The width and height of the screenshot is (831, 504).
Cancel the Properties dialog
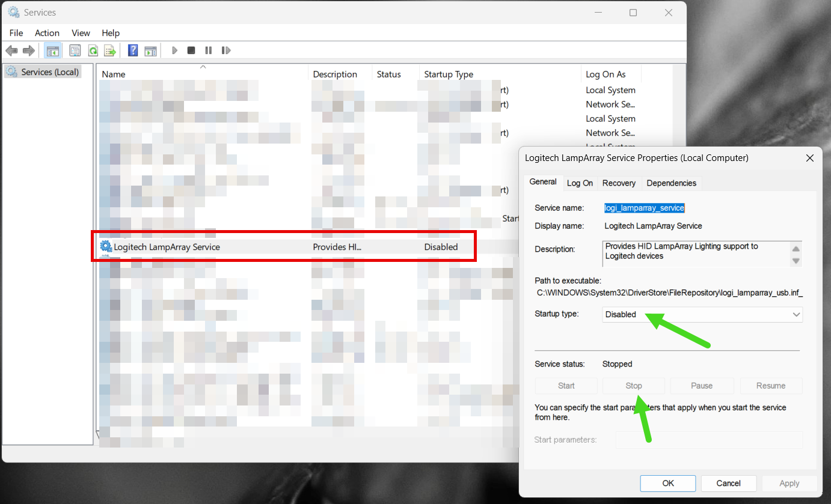click(728, 483)
